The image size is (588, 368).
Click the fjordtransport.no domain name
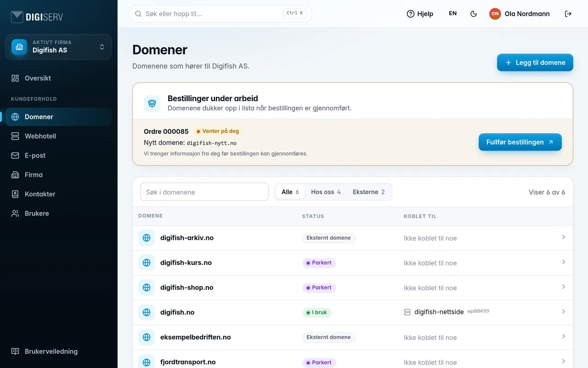click(188, 362)
